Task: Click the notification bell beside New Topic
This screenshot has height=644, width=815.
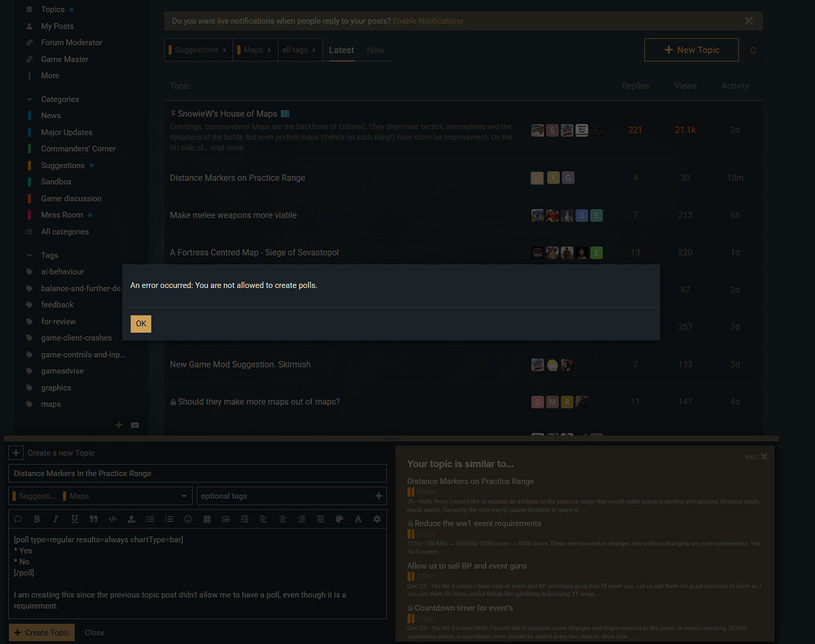Action: coord(752,51)
